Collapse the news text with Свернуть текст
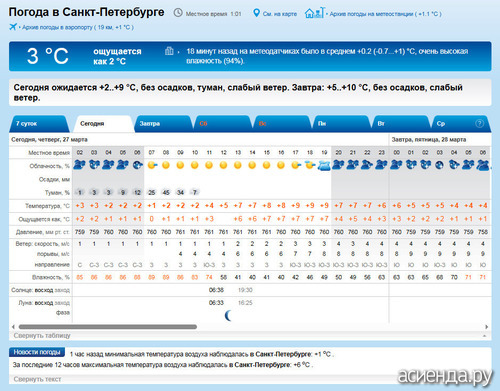500x391 pixels. click(37, 379)
